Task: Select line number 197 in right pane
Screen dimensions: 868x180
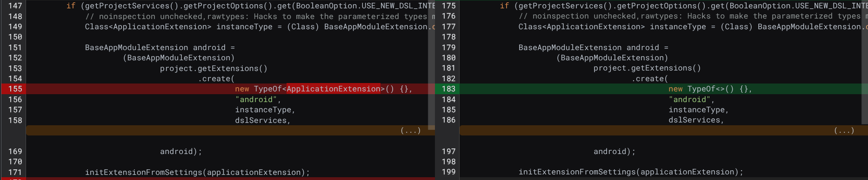Action: pos(449,152)
